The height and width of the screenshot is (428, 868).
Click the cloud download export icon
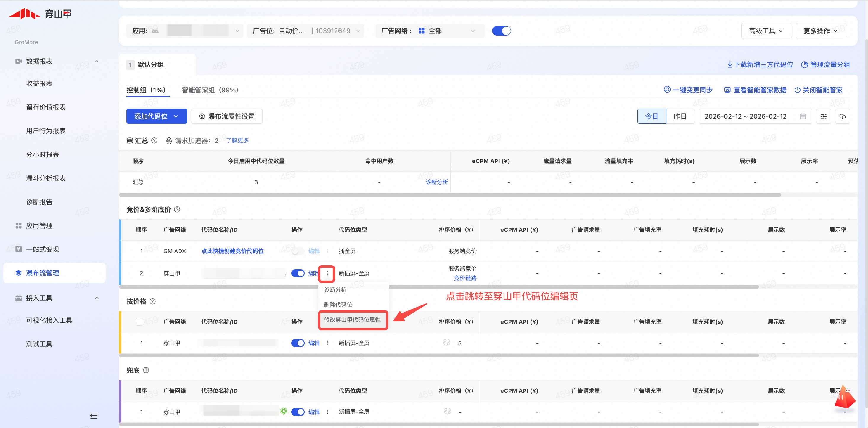point(842,116)
